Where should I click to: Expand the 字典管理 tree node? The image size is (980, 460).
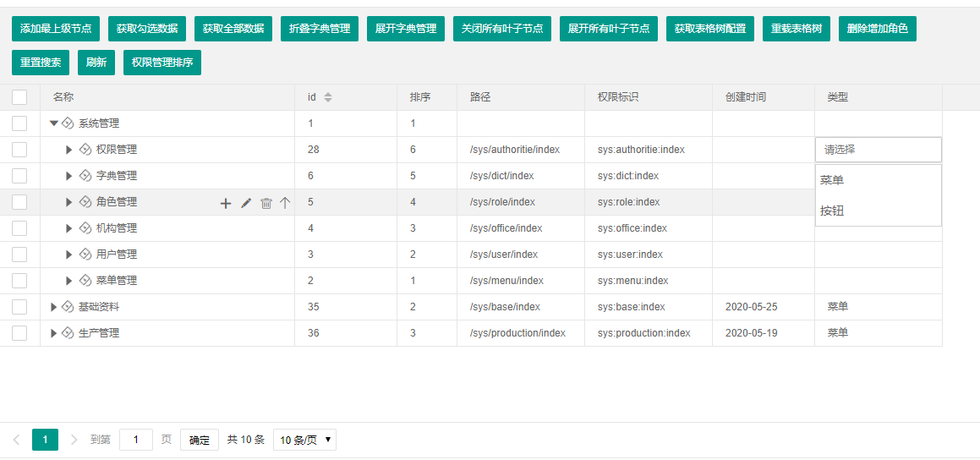point(69,176)
